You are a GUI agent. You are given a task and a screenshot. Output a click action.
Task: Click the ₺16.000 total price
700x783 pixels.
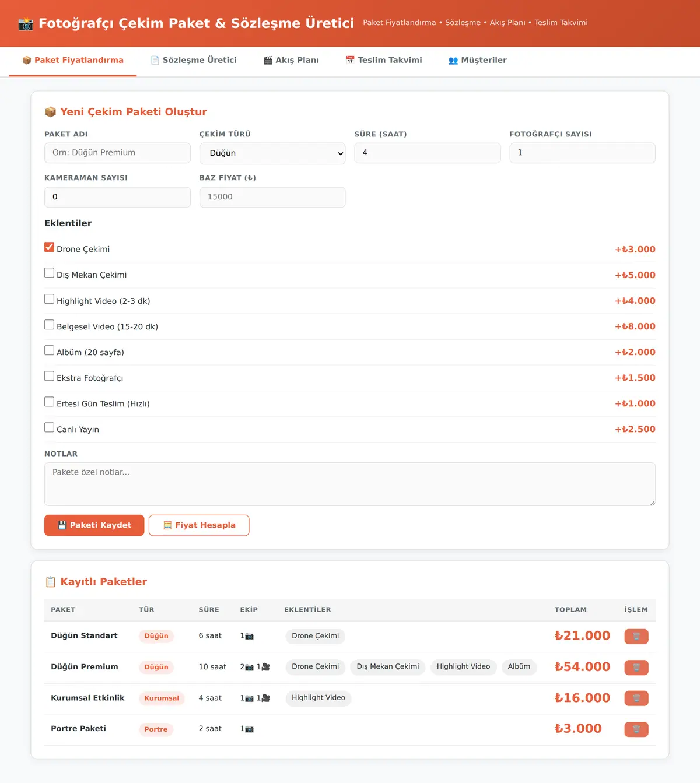click(582, 698)
